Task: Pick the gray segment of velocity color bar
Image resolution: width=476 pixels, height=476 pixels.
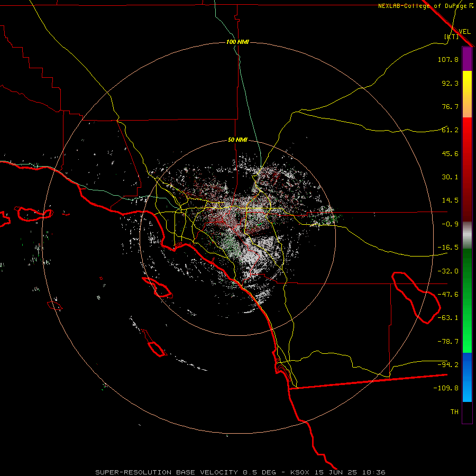Action: click(x=467, y=235)
